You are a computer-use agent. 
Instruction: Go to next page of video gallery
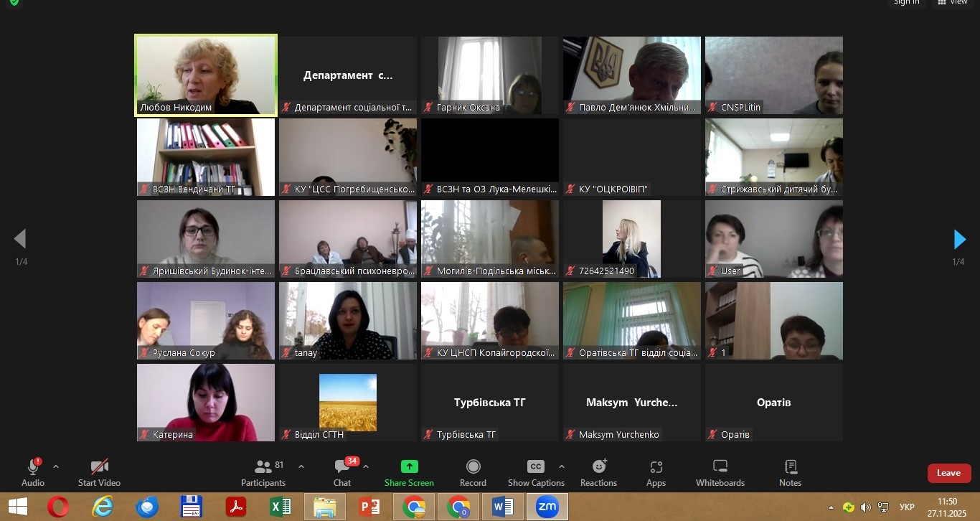pos(959,239)
